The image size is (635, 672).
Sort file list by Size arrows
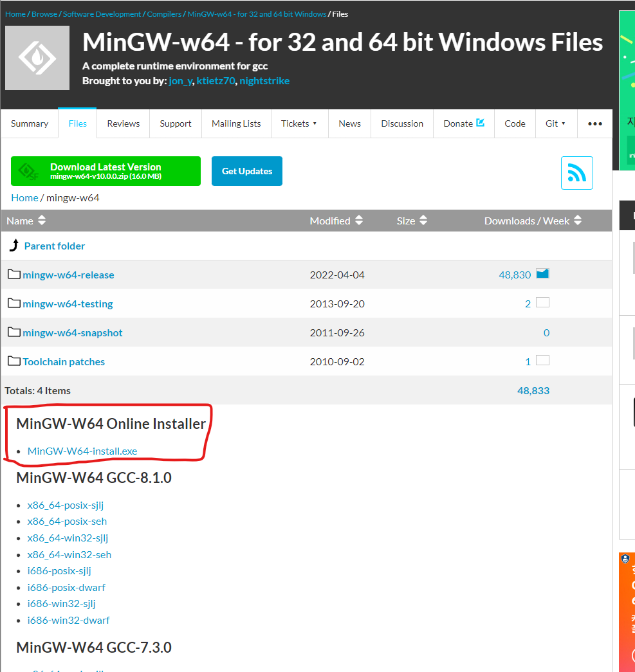click(423, 221)
